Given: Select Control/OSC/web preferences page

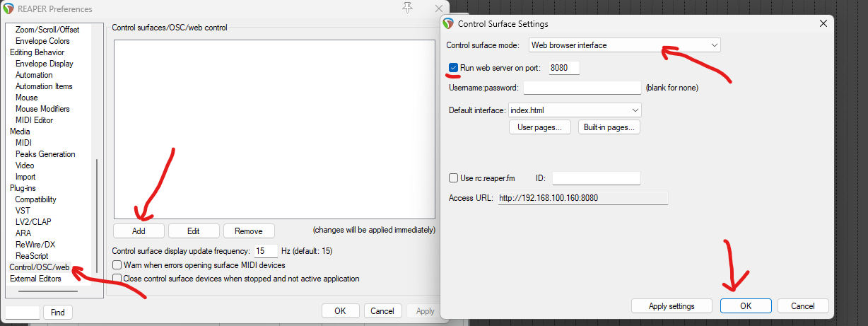Looking at the screenshot, I should [40, 267].
